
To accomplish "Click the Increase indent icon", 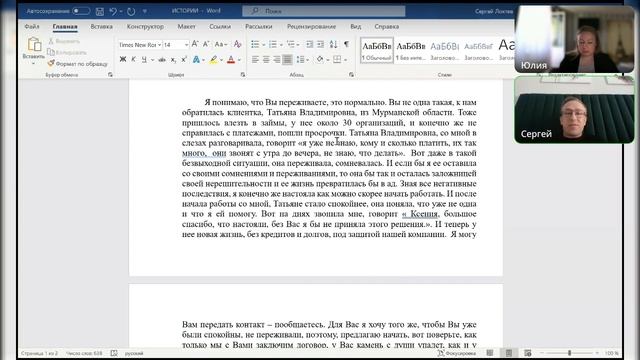I will [x=320, y=44].
